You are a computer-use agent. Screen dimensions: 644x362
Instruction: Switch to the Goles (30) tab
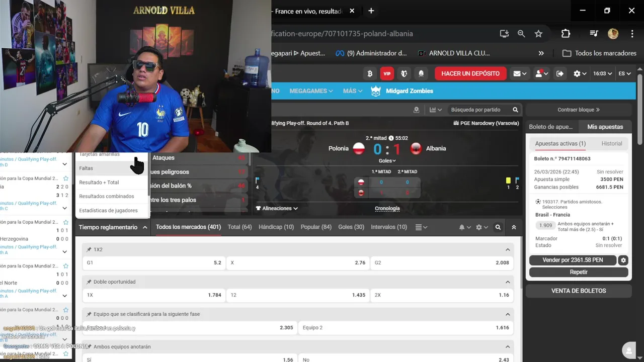pyautogui.click(x=351, y=227)
